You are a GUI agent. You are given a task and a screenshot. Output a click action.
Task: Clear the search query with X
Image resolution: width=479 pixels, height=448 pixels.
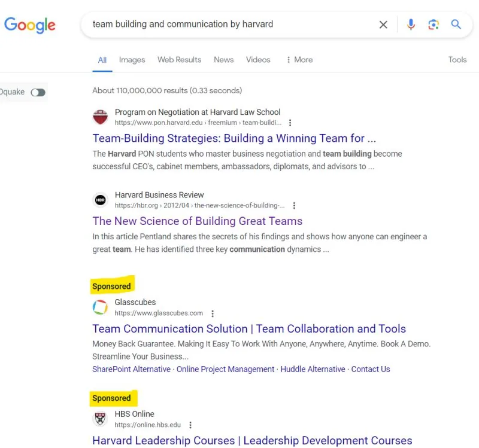point(383,25)
